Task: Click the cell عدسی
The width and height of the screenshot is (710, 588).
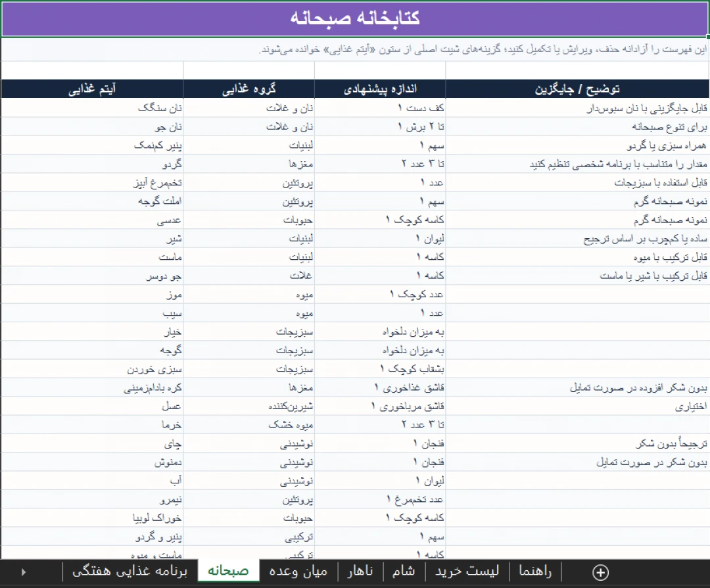Action: (93, 220)
